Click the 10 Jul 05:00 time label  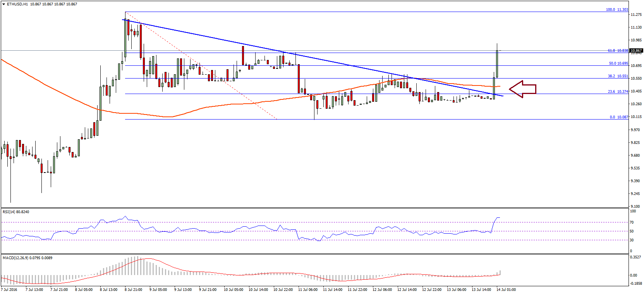[234, 290]
